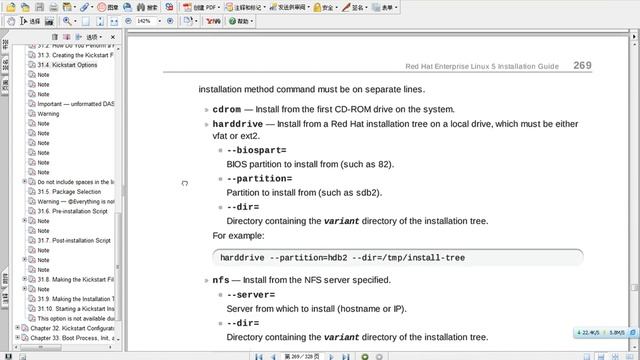Open the Send for Review menu
The width and height of the screenshot is (640, 360).
click(x=290, y=7)
